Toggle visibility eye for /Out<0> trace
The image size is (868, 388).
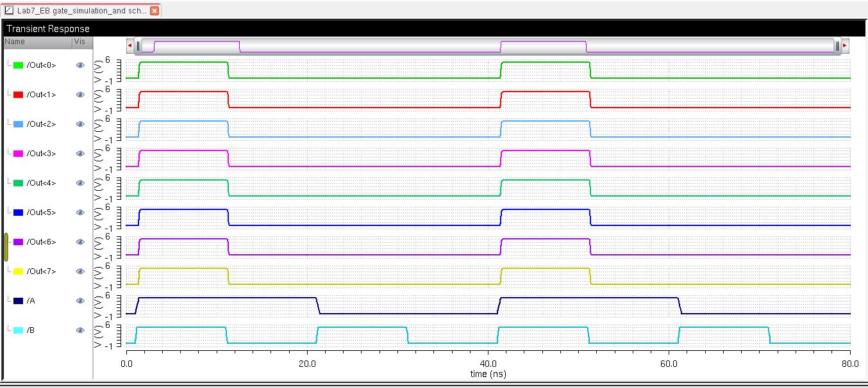(80, 65)
